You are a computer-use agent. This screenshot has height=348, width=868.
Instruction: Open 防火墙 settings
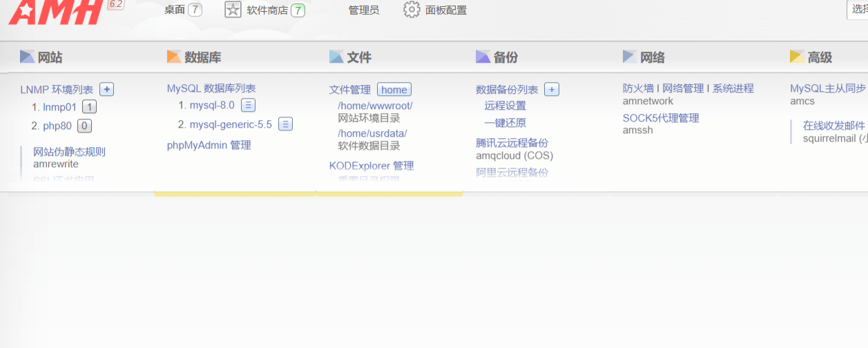(638, 88)
